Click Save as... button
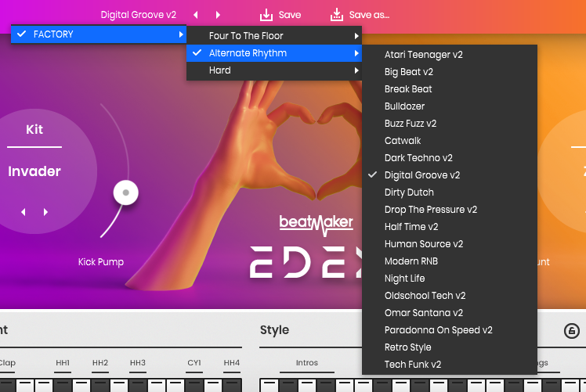 (x=369, y=15)
